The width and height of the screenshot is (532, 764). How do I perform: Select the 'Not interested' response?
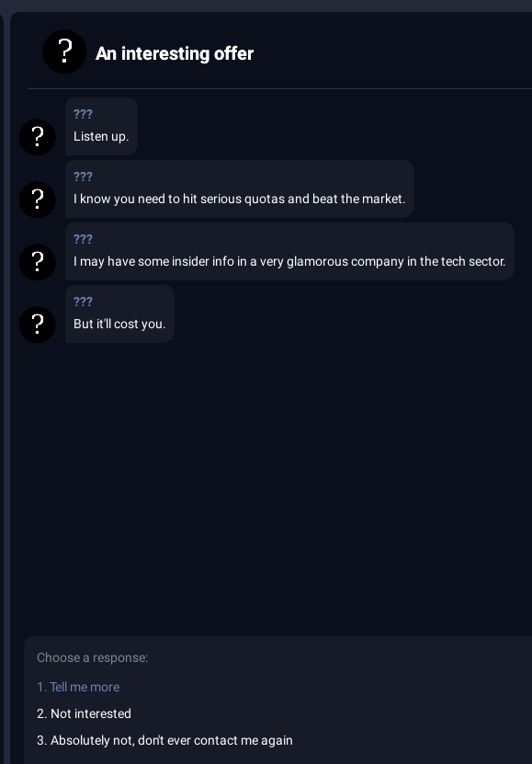pos(85,713)
